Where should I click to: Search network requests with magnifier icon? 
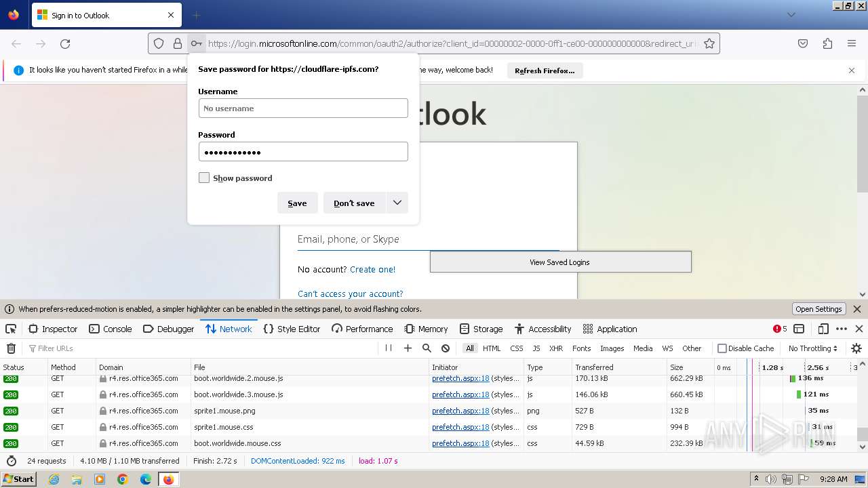point(427,348)
